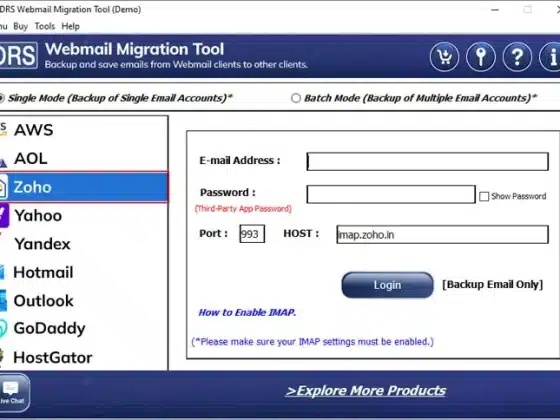
Task: Minimize the Webmail Migration Tool window
Action: (x=495, y=10)
